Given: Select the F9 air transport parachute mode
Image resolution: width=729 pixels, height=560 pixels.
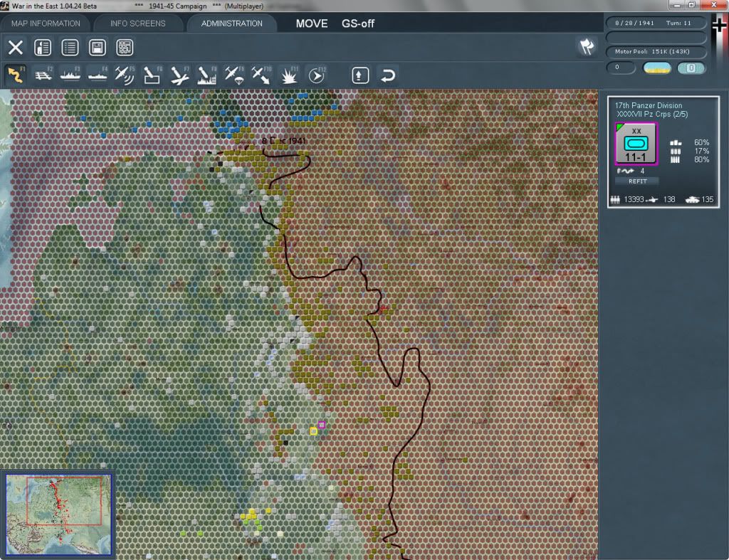Looking at the screenshot, I should point(234,75).
